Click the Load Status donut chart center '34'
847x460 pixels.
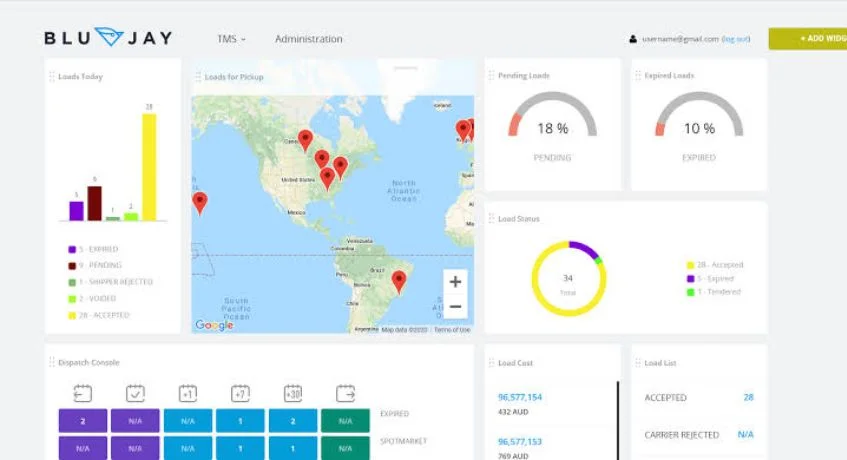568,278
